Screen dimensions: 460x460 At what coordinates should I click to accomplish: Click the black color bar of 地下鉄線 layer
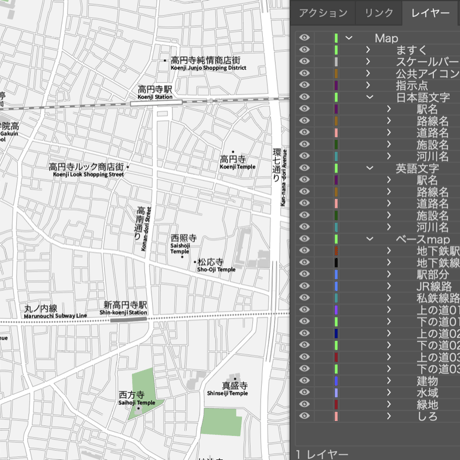click(x=336, y=262)
